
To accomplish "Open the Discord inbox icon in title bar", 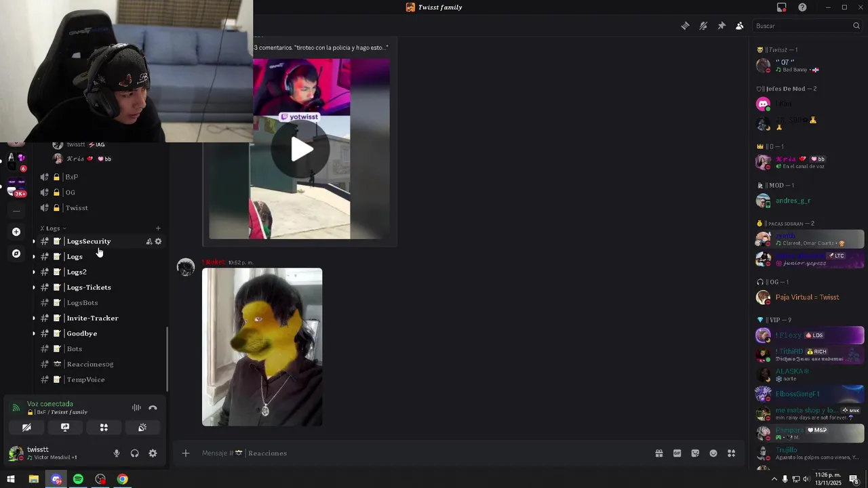I will click(782, 7).
